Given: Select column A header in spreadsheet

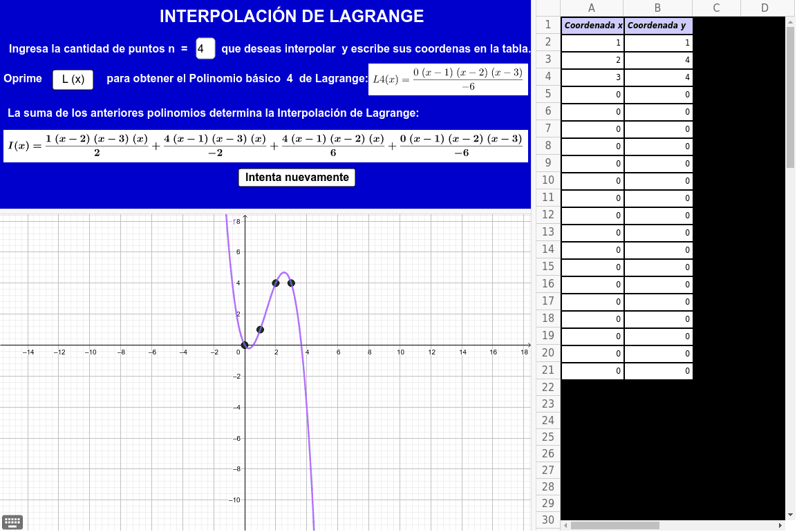Looking at the screenshot, I should coord(592,8).
